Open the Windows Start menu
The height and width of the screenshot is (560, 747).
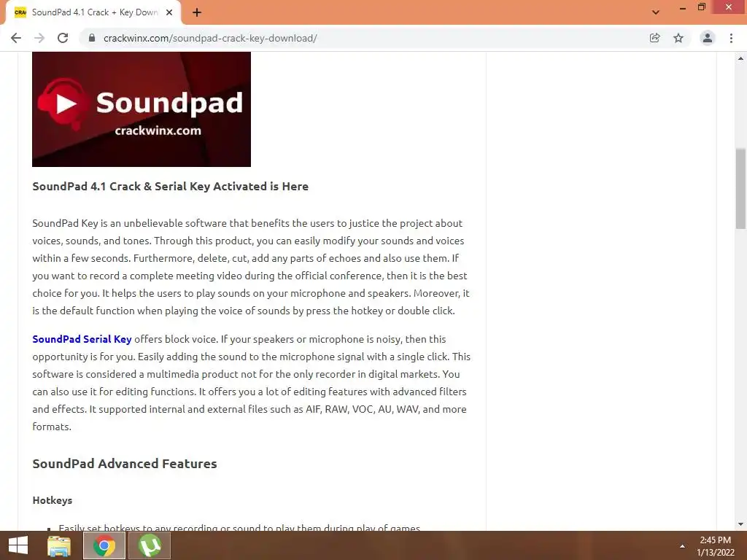18,545
